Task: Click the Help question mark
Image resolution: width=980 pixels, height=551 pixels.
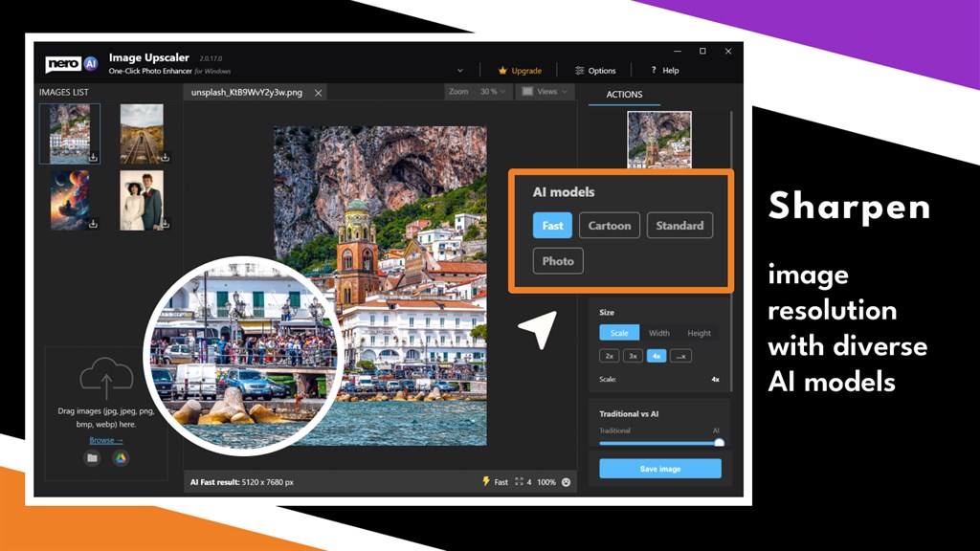Action: (654, 70)
